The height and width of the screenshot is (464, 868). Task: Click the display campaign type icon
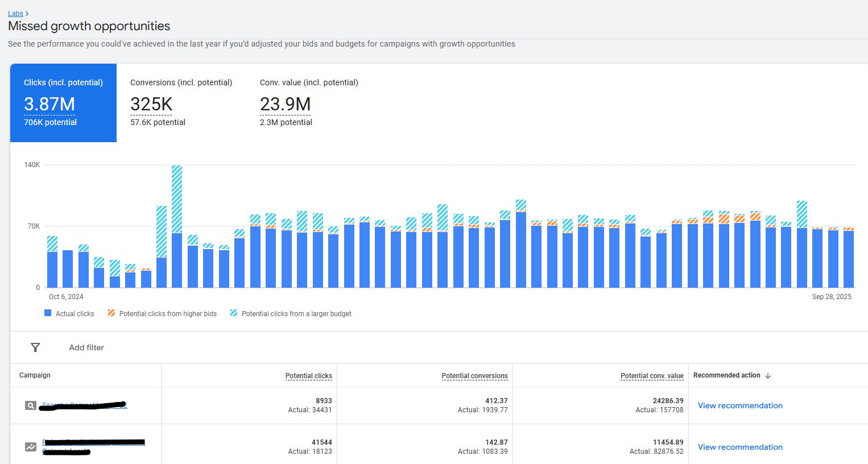point(31,447)
